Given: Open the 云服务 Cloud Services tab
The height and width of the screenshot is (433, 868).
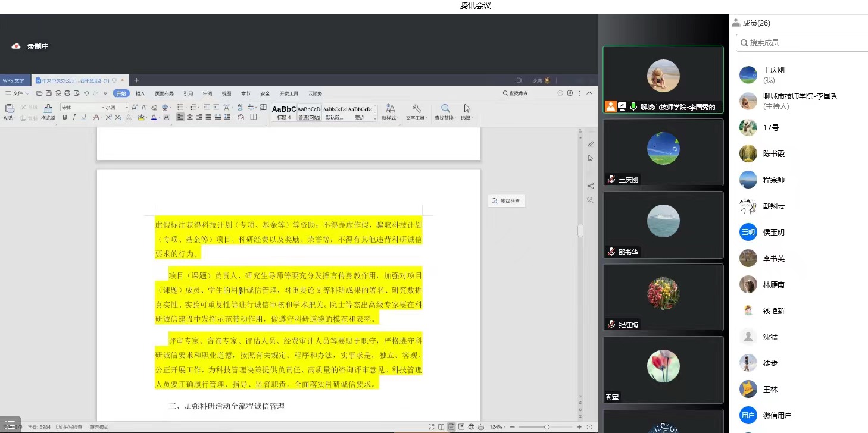Looking at the screenshot, I should pos(315,93).
